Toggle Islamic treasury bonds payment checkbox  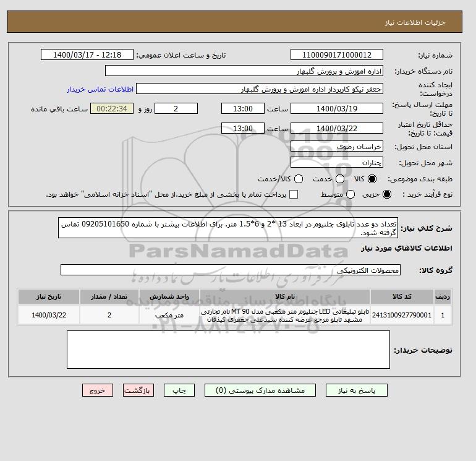[294, 194]
